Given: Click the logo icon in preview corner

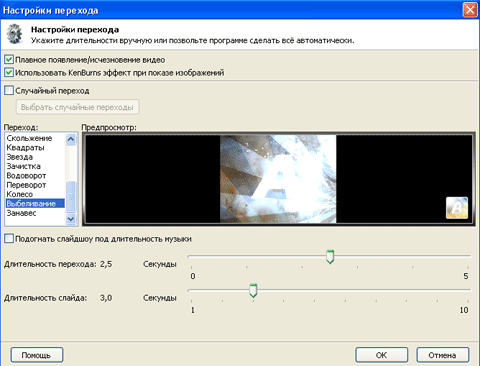Looking at the screenshot, I should 457,208.
